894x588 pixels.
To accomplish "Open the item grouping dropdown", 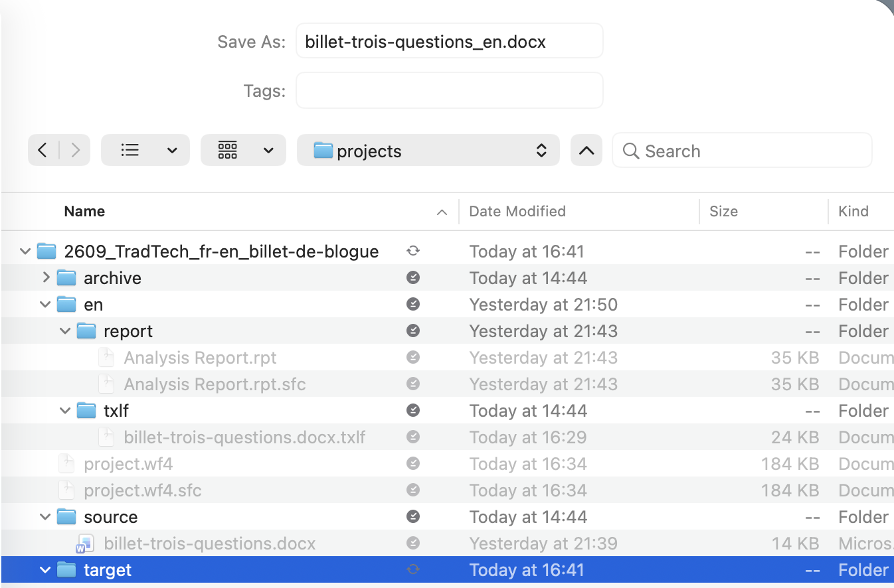I will [243, 151].
